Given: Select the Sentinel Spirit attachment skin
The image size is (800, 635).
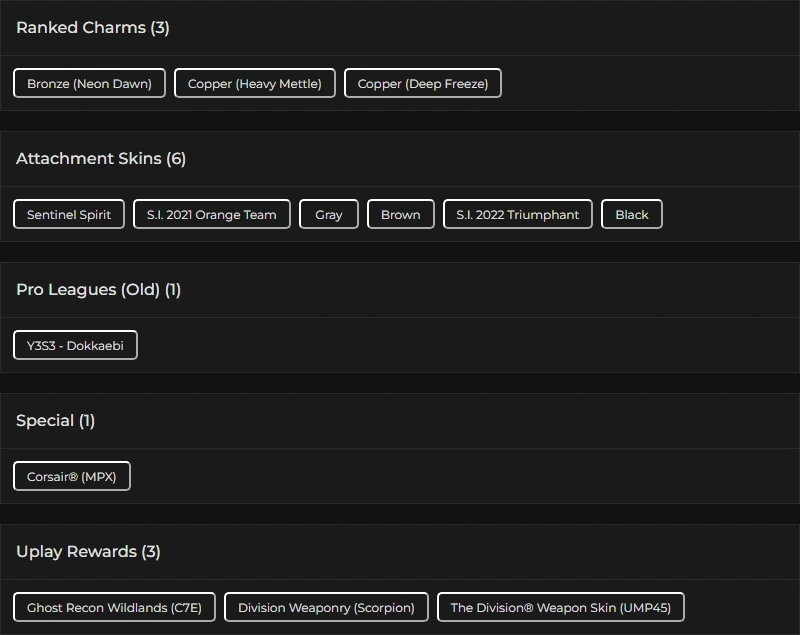Looking at the screenshot, I should click(x=69, y=215).
